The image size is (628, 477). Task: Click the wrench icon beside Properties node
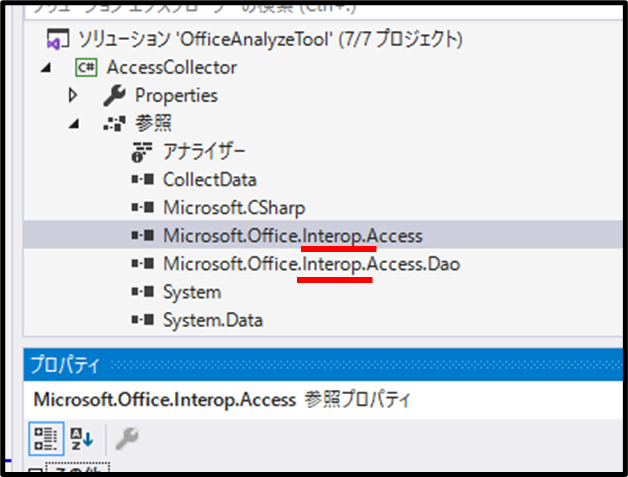tap(115, 96)
